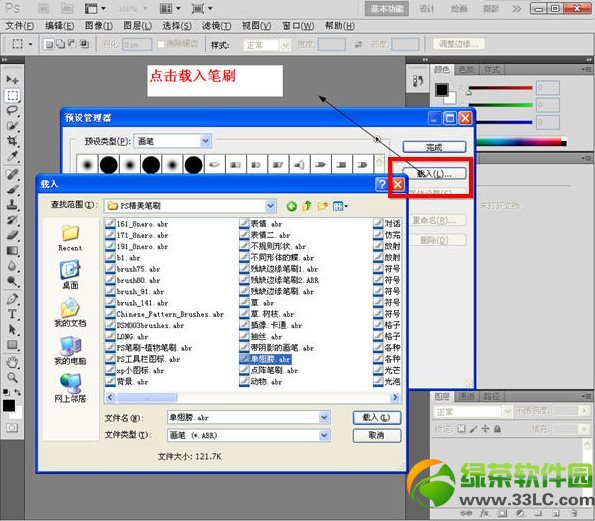Open the layer blend mode dropdown

[x=473, y=412]
